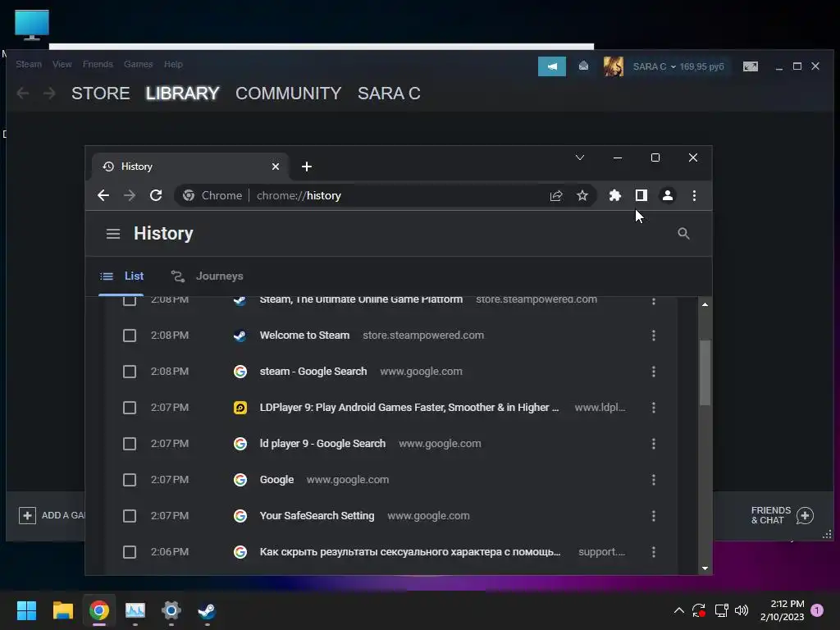Tick checkbox for ld player 9 search entry

coord(129,444)
